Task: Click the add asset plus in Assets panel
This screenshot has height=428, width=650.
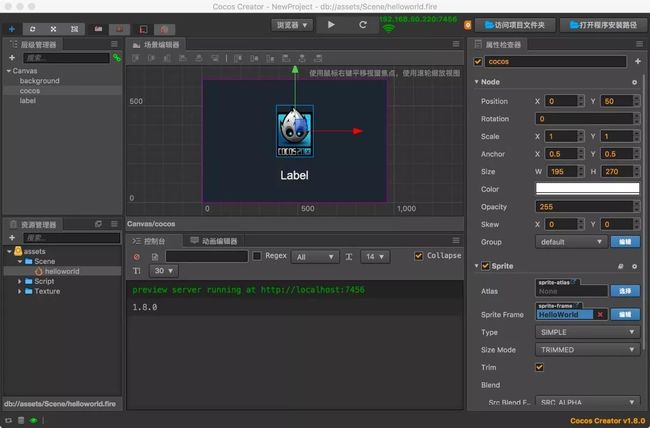Action: 12,238
